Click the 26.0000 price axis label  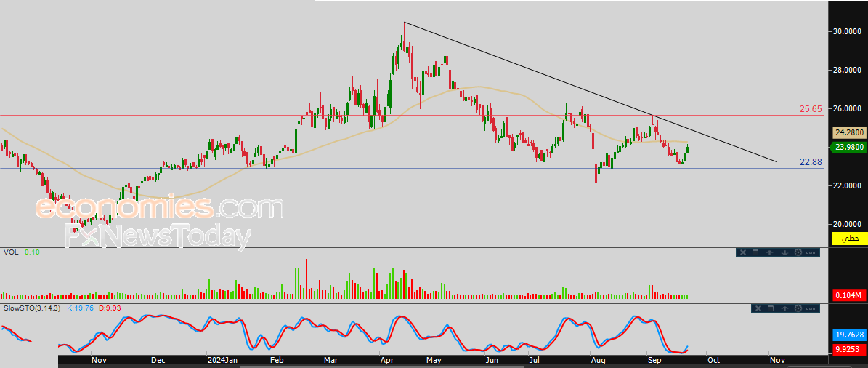point(849,108)
